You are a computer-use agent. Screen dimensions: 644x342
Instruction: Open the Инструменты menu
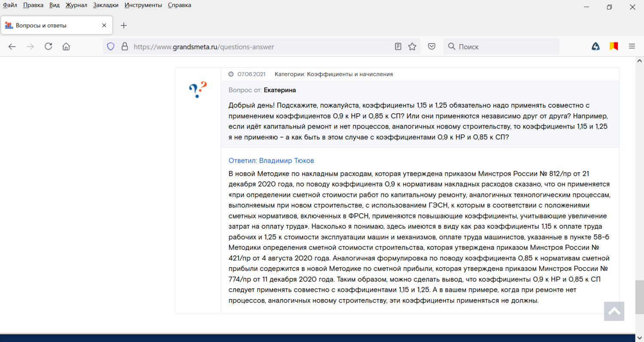click(x=143, y=5)
